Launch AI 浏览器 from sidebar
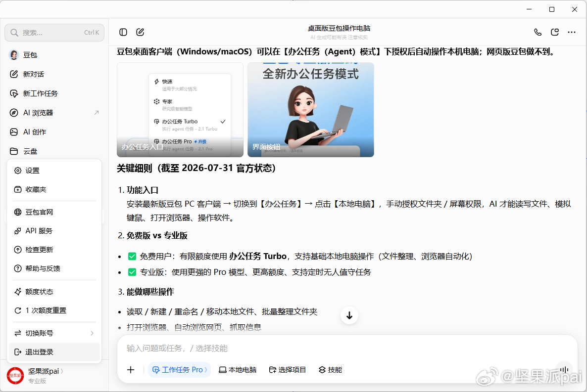Viewport: 587px width, 392px height. coord(54,113)
